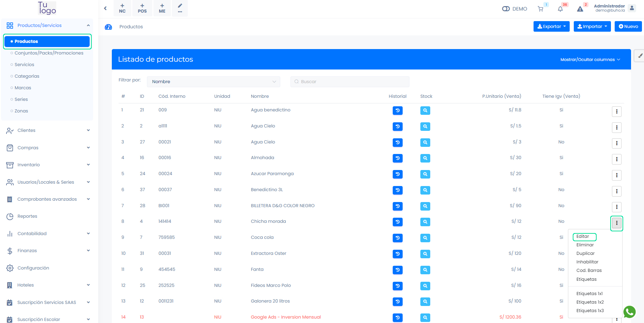Select Cod. Barras in context menu

click(x=589, y=271)
